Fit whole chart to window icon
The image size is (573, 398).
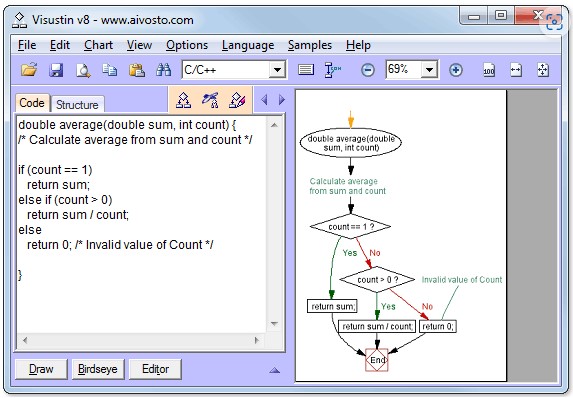pyautogui.click(x=543, y=70)
